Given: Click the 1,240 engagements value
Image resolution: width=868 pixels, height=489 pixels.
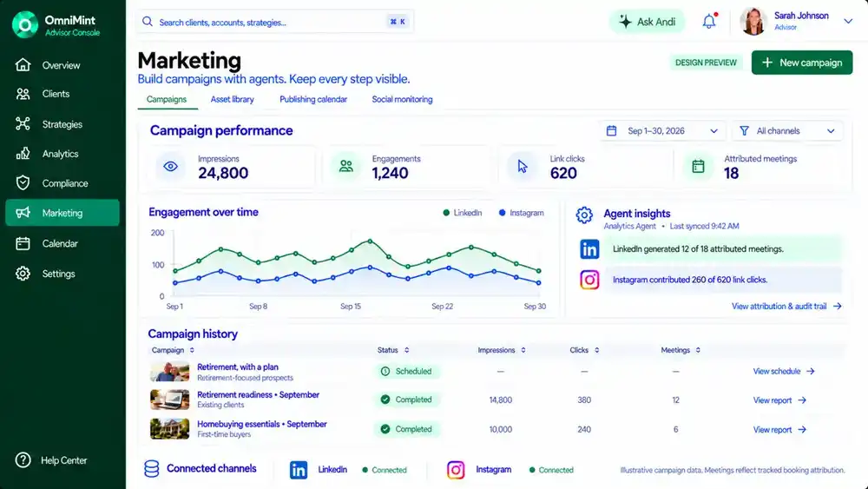Looking at the screenshot, I should tap(390, 174).
